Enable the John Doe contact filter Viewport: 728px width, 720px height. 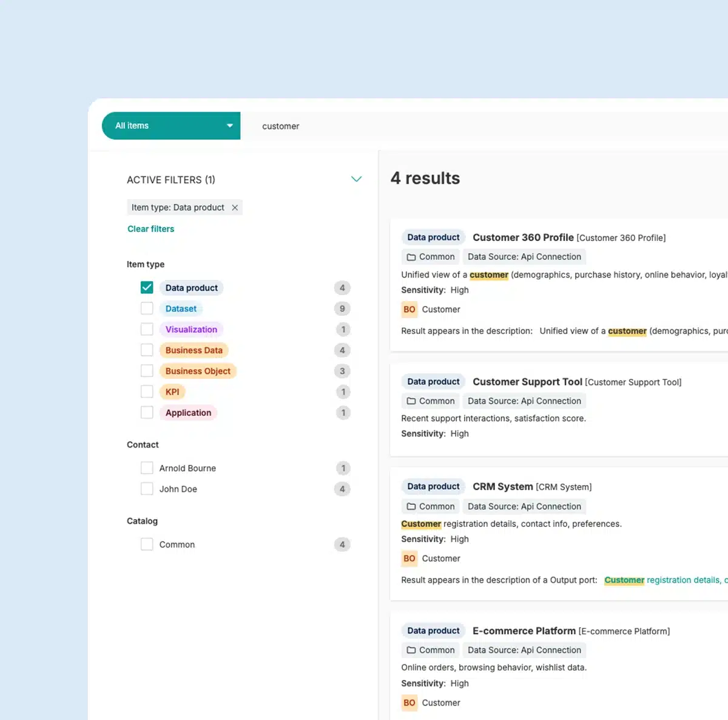point(146,489)
